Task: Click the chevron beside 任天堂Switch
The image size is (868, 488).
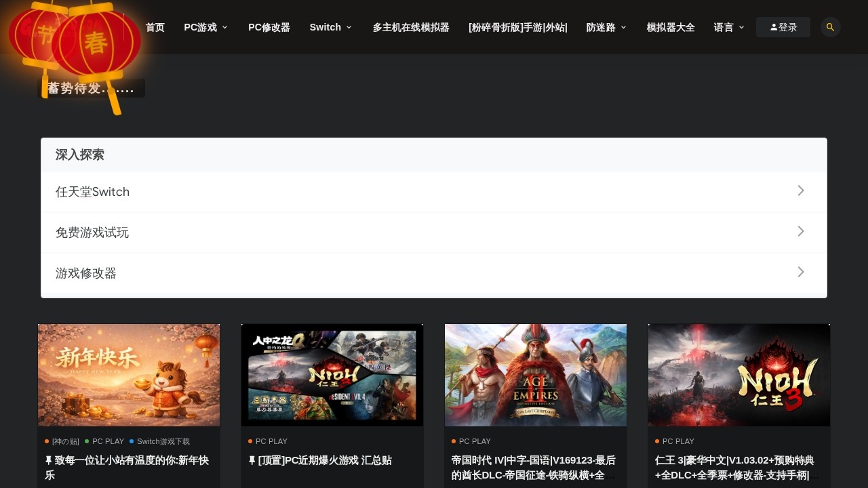Action: [x=801, y=191]
